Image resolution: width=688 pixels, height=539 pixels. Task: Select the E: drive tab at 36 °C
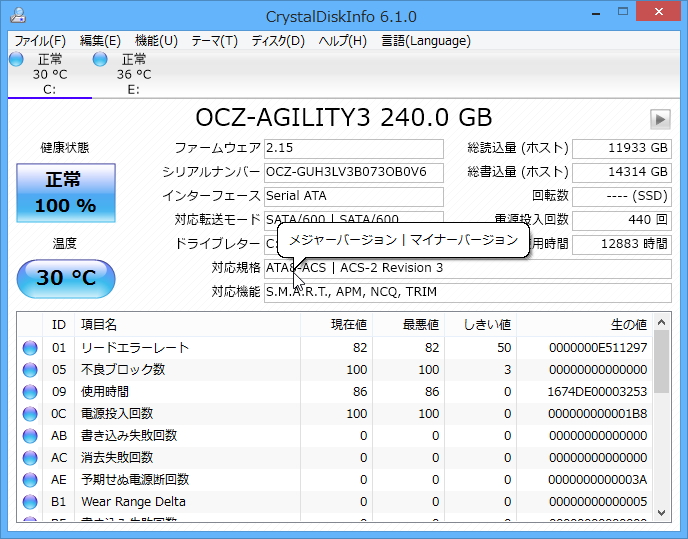coord(133,74)
